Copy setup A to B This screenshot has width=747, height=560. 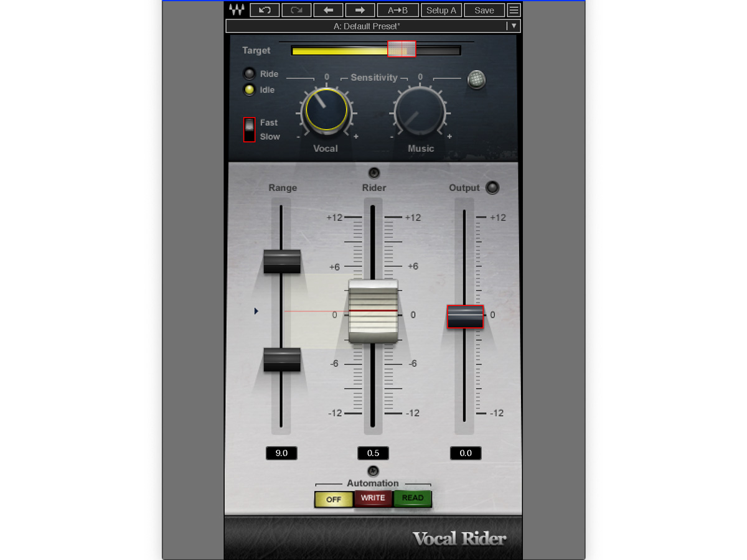click(398, 10)
